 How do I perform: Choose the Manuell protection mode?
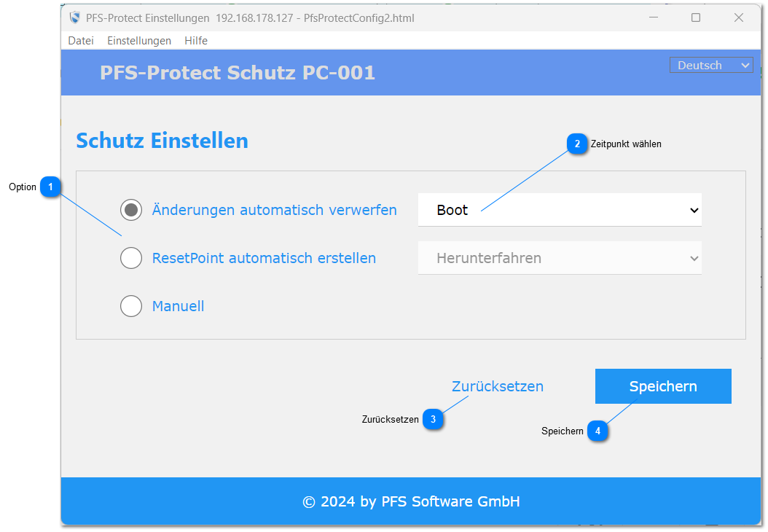(131, 306)
